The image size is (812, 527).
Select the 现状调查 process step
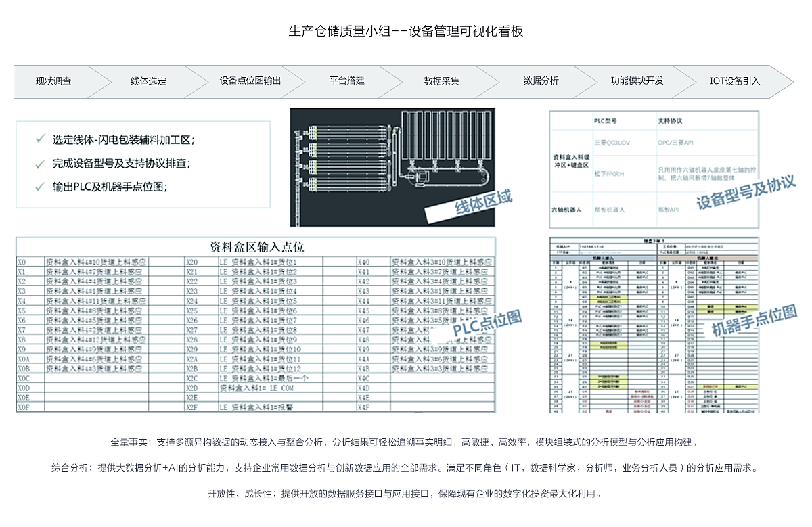click(53, 81)
